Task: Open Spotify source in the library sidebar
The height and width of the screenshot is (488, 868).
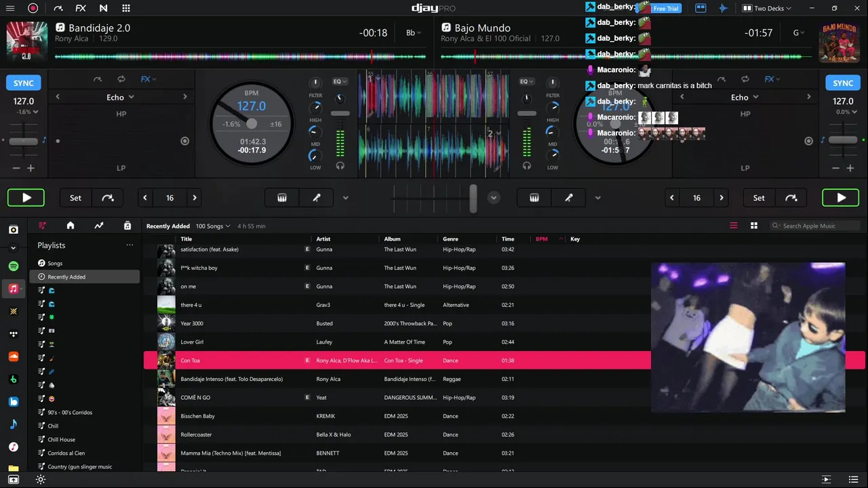Action: (13, 266)
